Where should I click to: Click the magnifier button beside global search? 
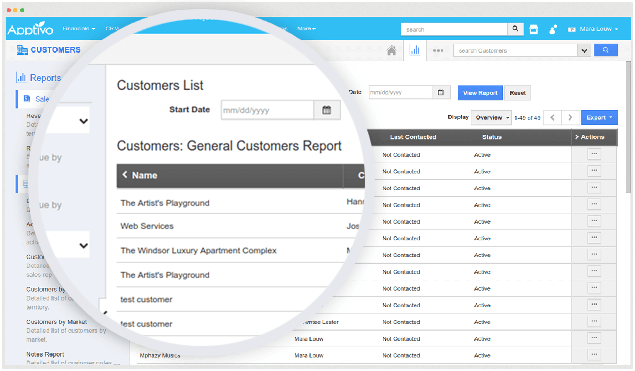516,29
